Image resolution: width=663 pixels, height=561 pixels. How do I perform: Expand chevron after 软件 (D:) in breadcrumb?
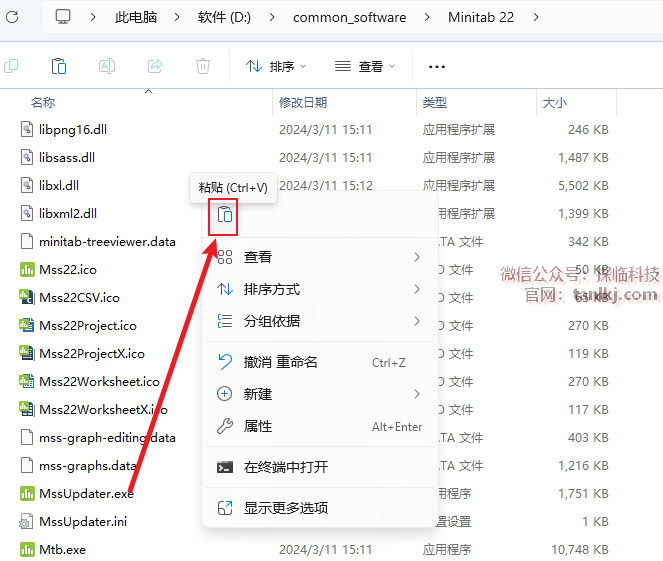click(272, 17)
